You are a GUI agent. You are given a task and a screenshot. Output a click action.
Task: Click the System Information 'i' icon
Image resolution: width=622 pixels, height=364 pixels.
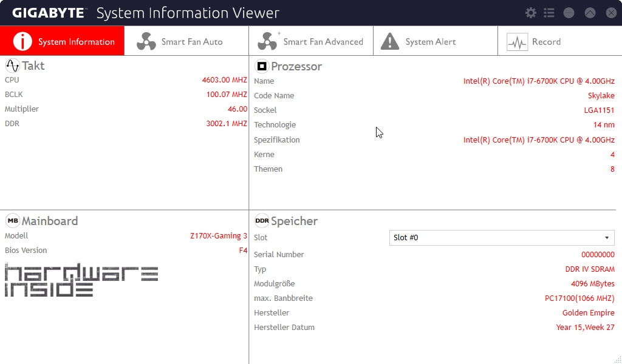point(22,42)
